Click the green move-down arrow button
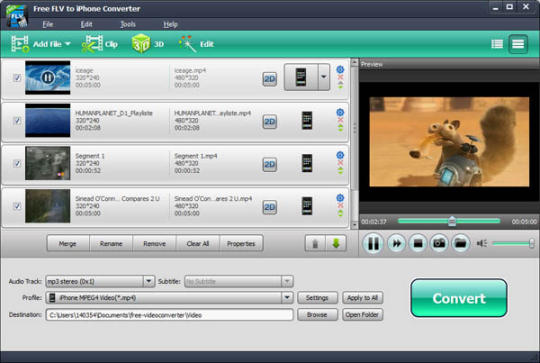The height and width of the screenshot is (363, 540). [336, 244]
